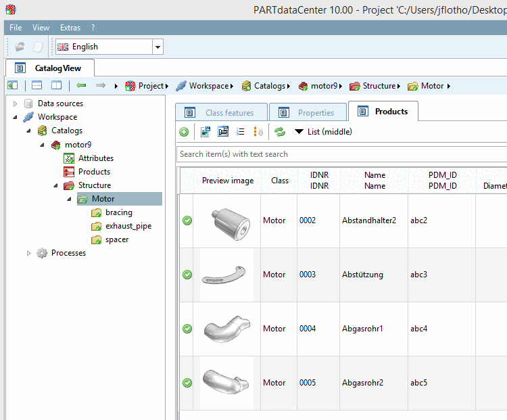Open Abgasrohr2 preview thumbnail
This screenshot has width=507, height=420.
[226, 382]
